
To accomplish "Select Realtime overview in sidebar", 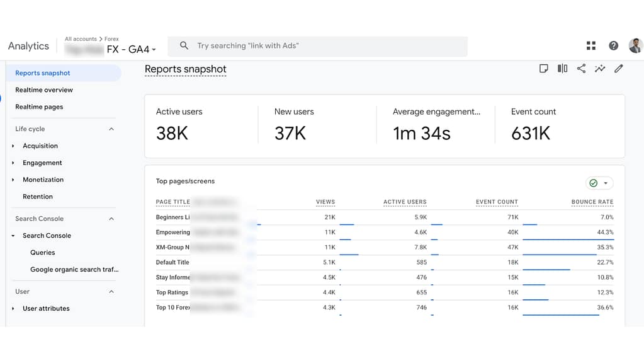I will click(x=44, y=90).
